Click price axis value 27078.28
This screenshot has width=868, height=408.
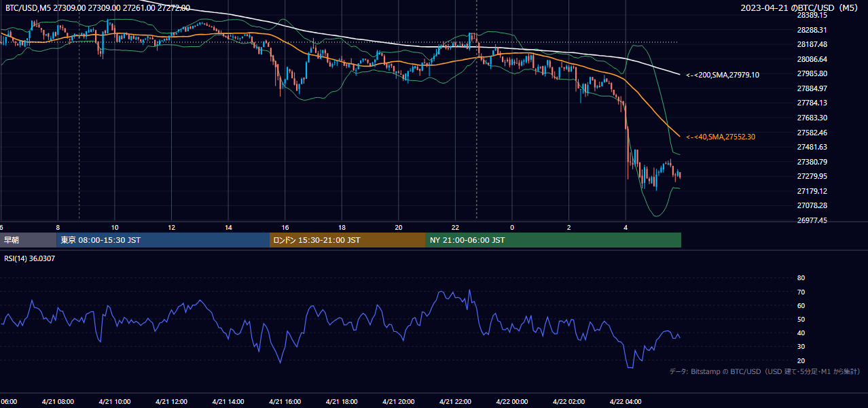tap(812, 205)
